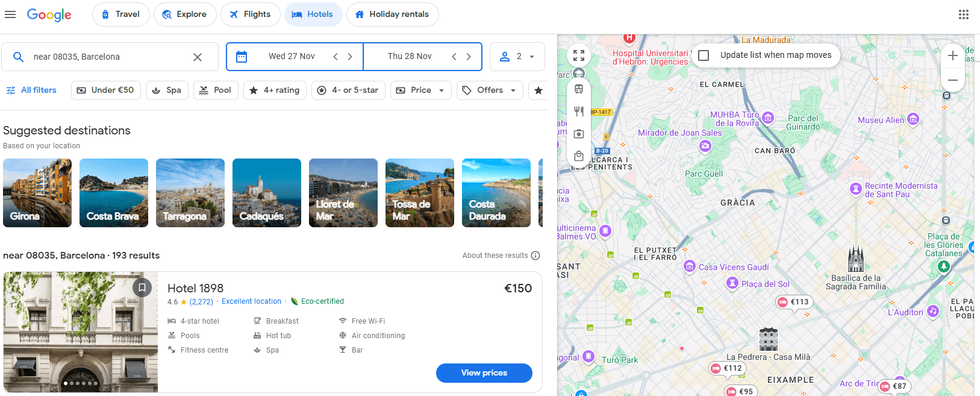Open About these results info
The image size is (980, 396).
click(x=535, y=256)
